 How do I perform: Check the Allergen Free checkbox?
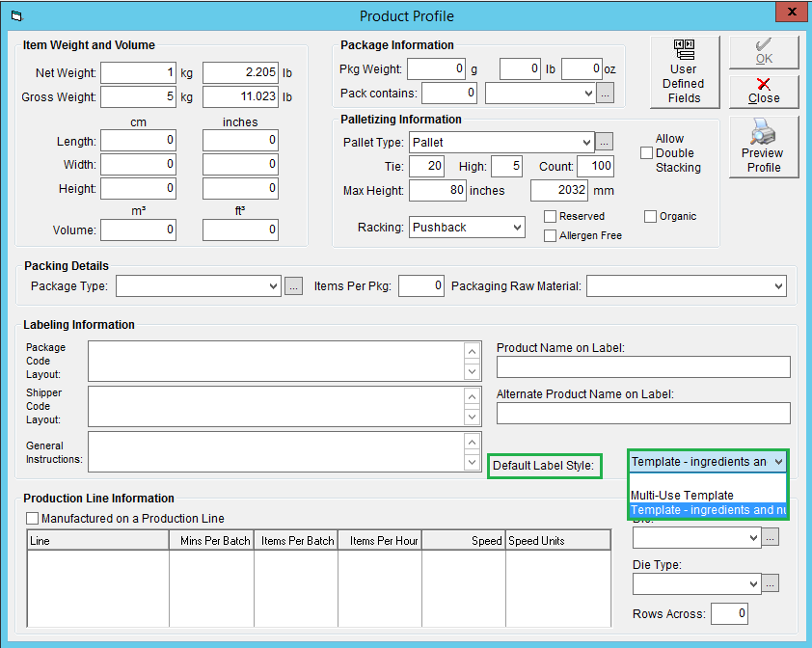click(x=550, y=235)
